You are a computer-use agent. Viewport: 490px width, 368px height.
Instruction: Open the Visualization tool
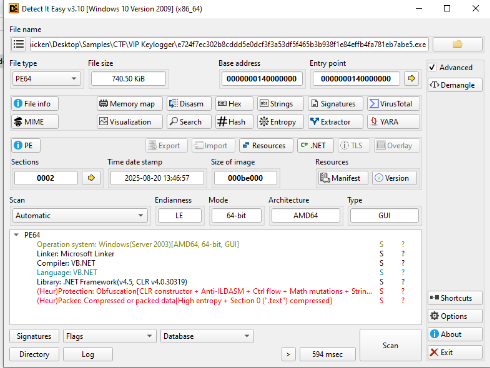(130, 122)
